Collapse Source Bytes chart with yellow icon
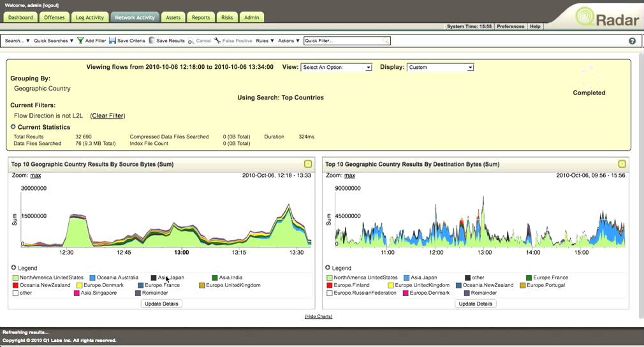The width and height of the screenshot is (644, 347). (x=307, y=164)
